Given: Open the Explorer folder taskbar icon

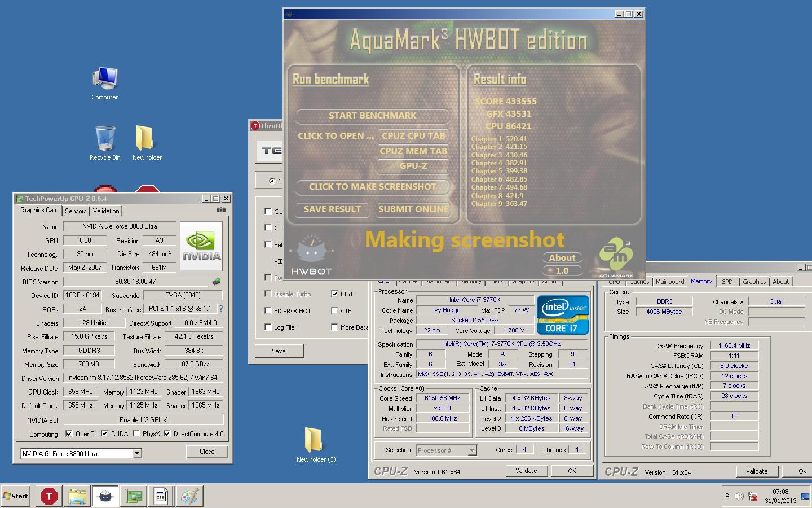Looking at the screenshot, I should point(77,496).
